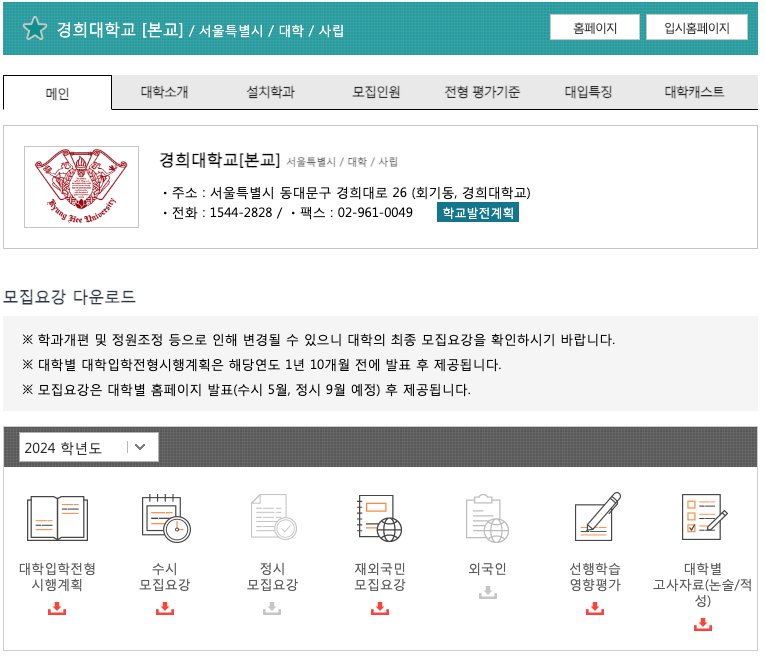Click the 정시 모집요강 label
The height and width of the screenshot is (656, 765).
[272, 576]
